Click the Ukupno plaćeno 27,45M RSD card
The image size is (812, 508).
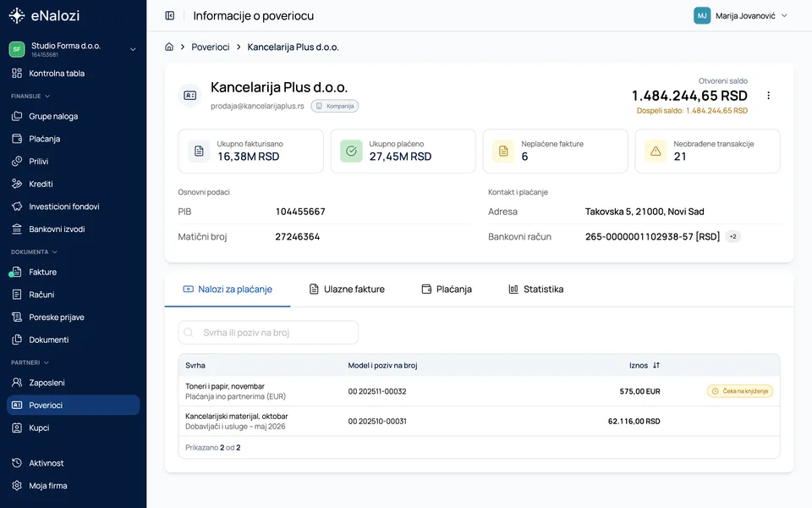(x=403, y=151)
